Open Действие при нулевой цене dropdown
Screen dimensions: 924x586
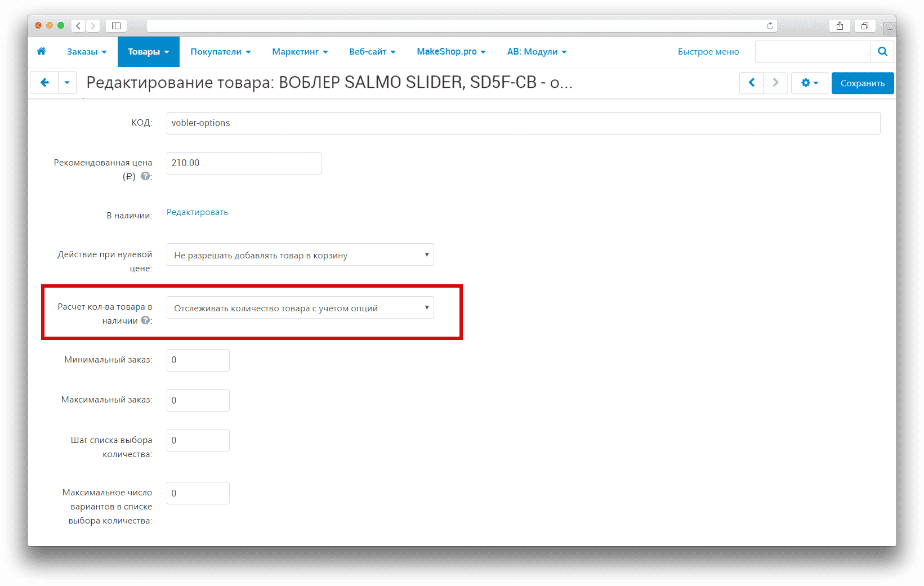coord(300,254)
